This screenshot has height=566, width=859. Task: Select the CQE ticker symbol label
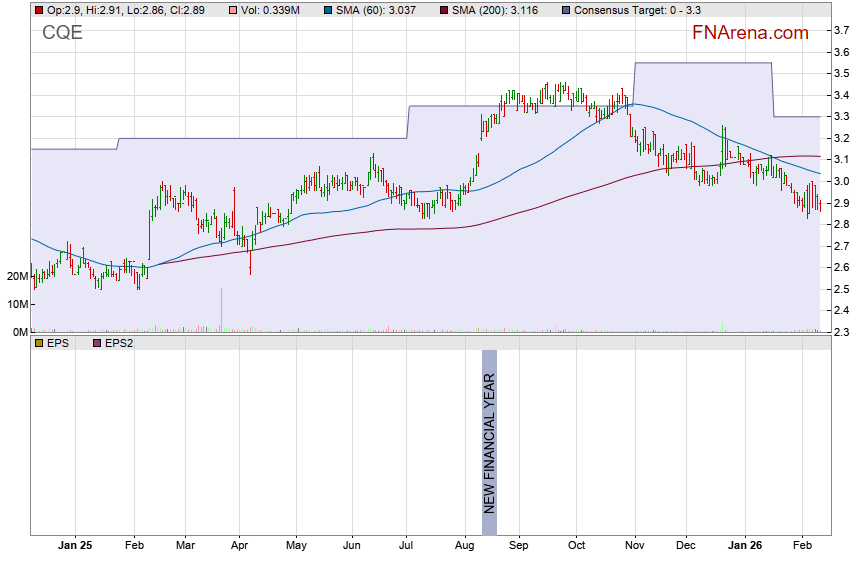[x=62, y=33]
